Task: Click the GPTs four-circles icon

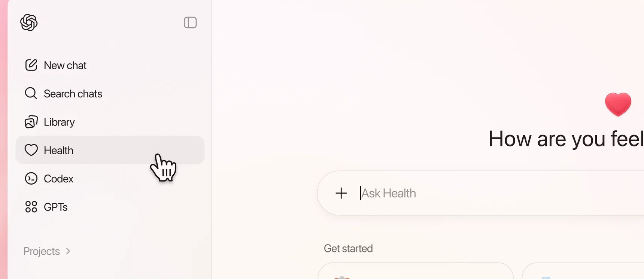Action: point(31,207)
